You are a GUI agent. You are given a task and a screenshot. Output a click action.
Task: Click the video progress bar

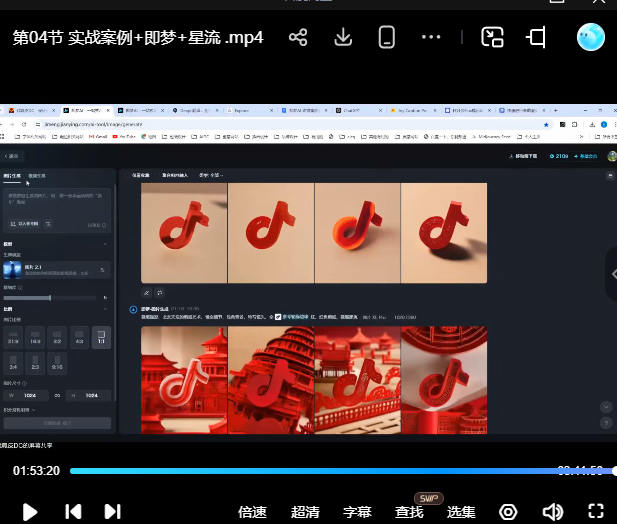(x=300, y=470)
